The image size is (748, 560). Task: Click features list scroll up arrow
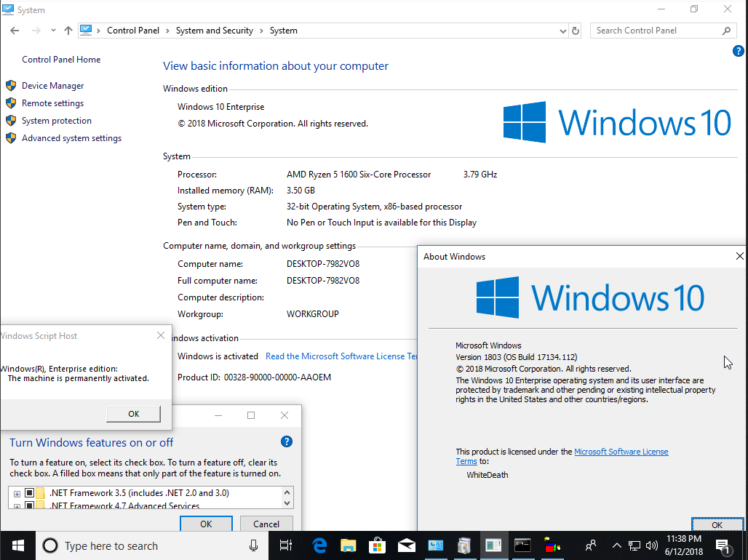(287, 492)
